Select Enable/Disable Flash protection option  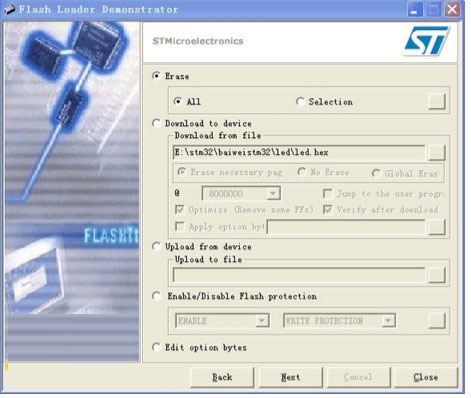[156, 296]
